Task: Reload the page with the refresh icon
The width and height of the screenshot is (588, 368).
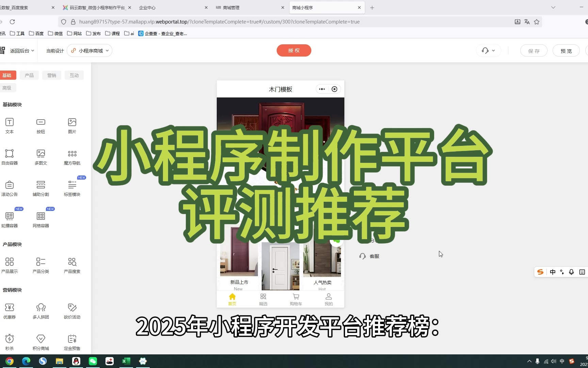Action: (12, 22)
